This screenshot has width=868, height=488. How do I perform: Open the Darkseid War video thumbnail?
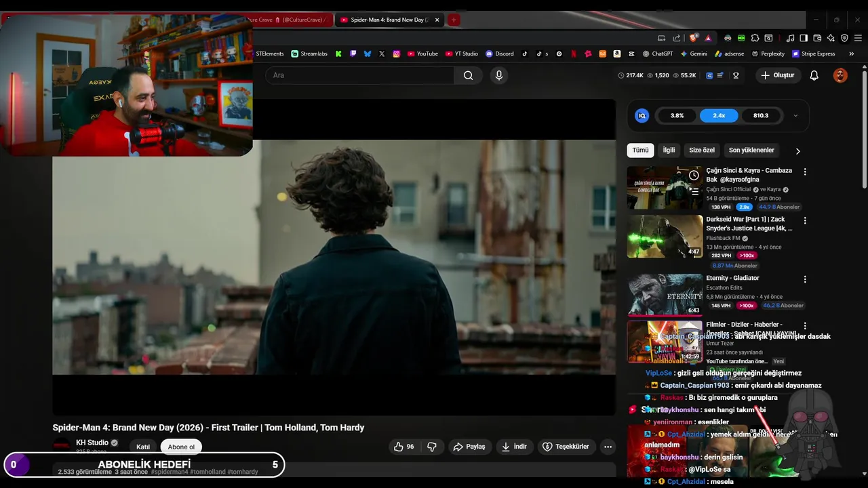point(665,237)
